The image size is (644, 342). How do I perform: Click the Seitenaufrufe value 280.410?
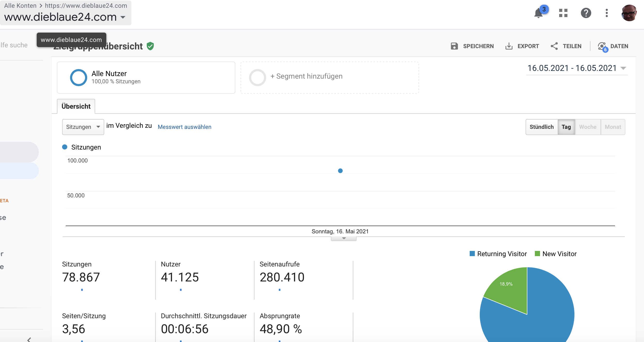(x=282, y=277)
